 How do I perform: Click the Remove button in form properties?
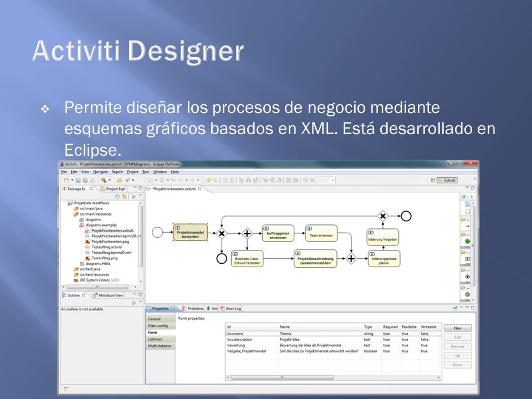coord(458,346)
